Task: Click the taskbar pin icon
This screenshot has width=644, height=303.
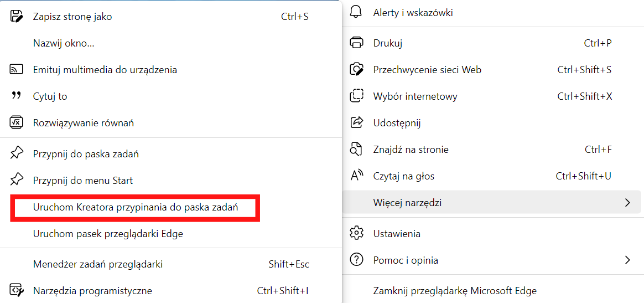Action: coord(16,154)
